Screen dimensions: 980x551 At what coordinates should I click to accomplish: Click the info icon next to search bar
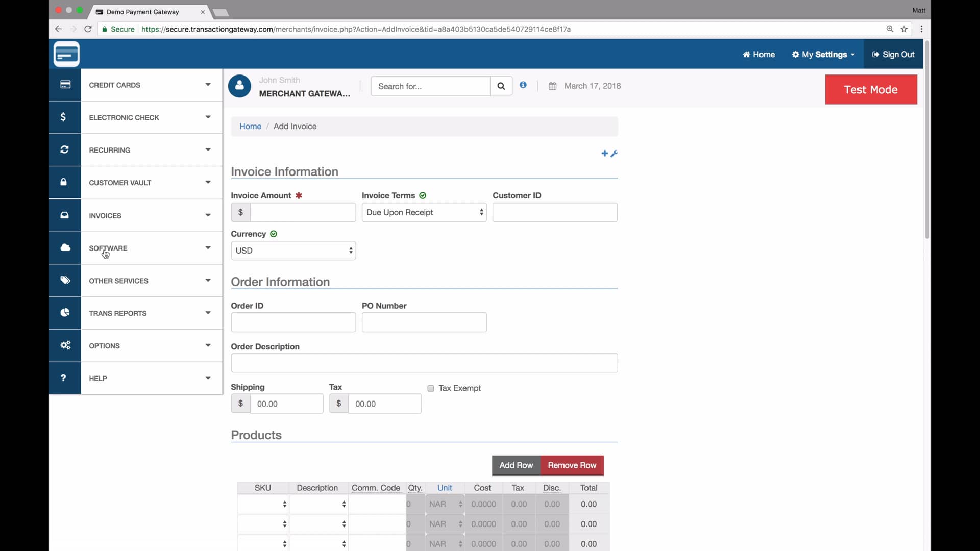click(523, 85)
